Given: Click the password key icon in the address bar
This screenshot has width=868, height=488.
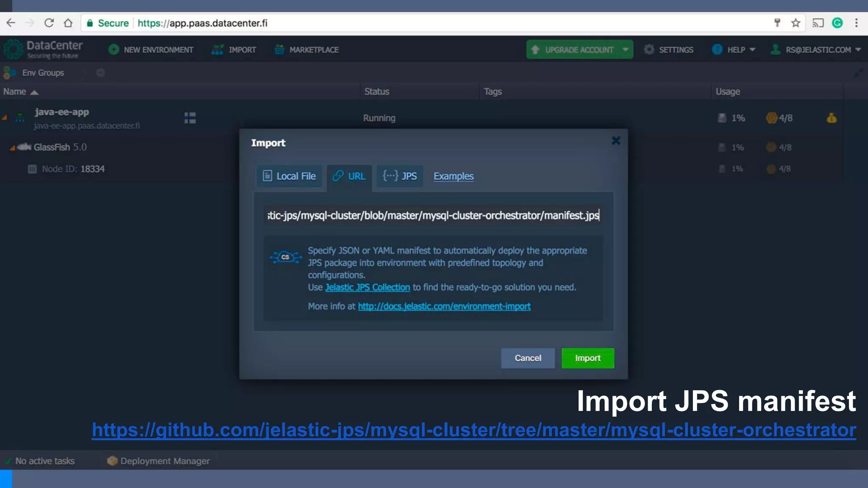Looking at the screenshot, I should point(777,23).
